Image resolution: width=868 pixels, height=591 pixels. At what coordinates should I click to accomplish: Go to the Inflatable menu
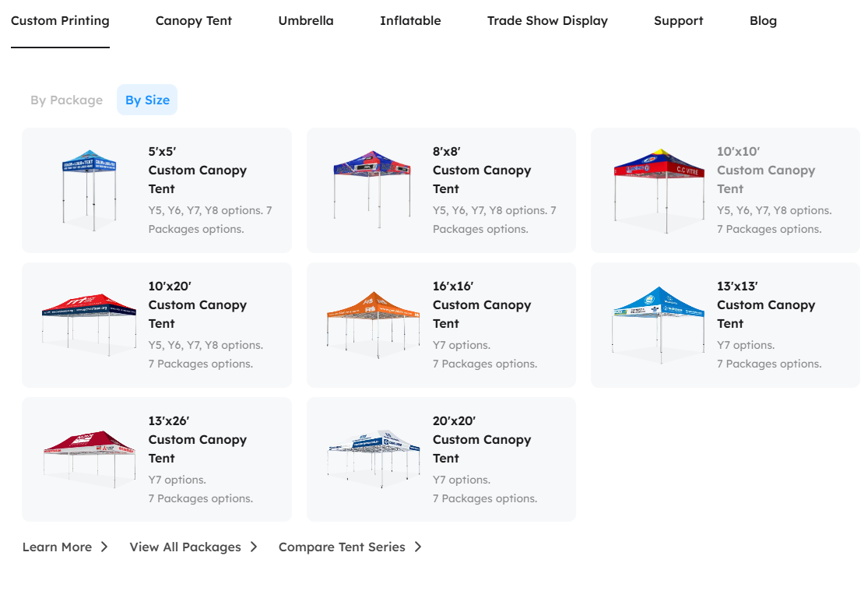(410, 21)
